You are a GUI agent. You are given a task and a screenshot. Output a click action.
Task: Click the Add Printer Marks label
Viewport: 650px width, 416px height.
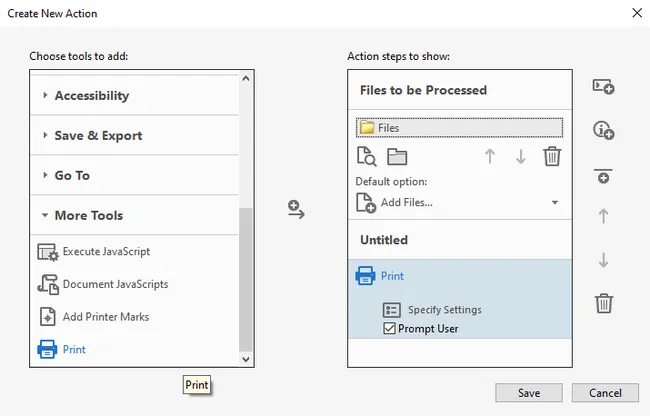click(x=106, y=317)
